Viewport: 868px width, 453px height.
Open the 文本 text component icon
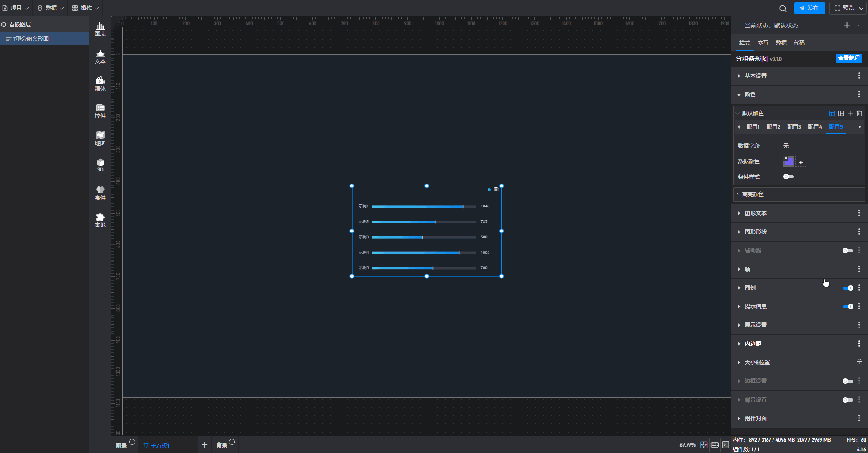(100, 56)
